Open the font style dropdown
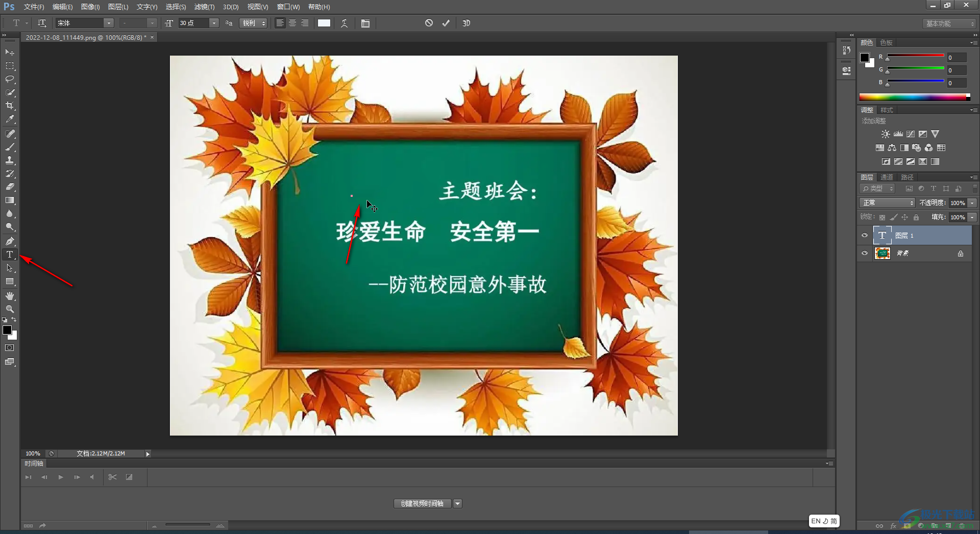Viewport: 980px width, 534px height. pos(152,23)
